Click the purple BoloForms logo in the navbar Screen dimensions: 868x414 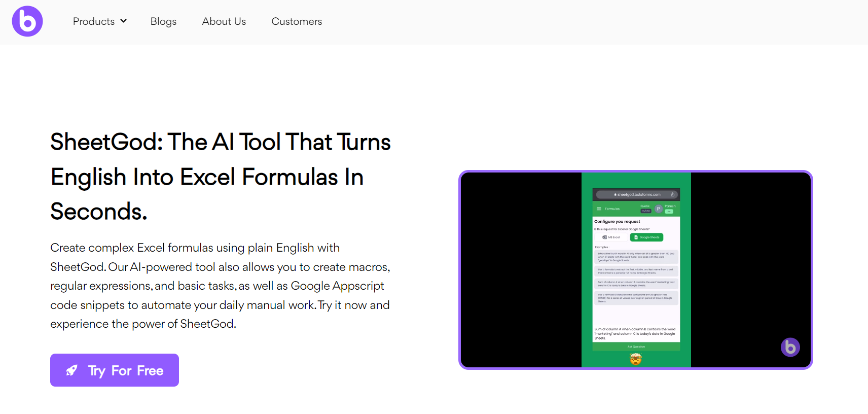pyautogui.click(x=27, y=21)
